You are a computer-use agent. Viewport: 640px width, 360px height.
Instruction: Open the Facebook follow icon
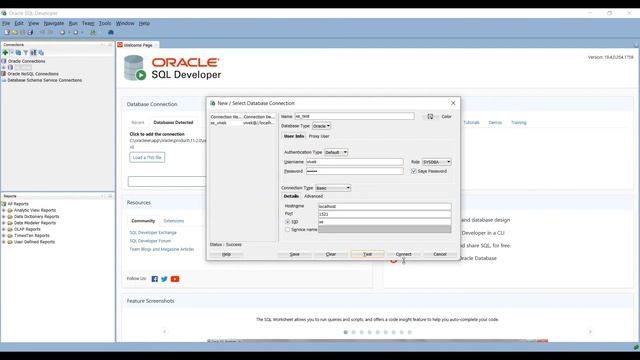point(154,279)
